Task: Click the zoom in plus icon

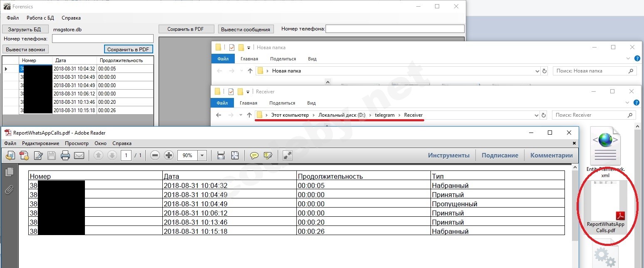Action: (169, 155)
